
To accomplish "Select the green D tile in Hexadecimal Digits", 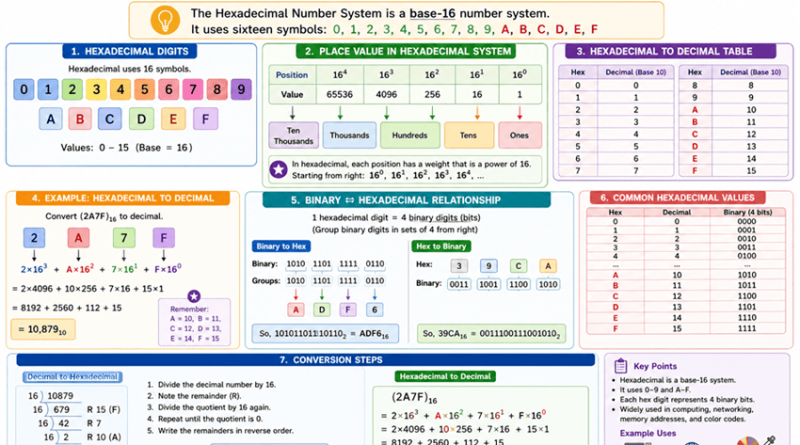I will 141,119.
